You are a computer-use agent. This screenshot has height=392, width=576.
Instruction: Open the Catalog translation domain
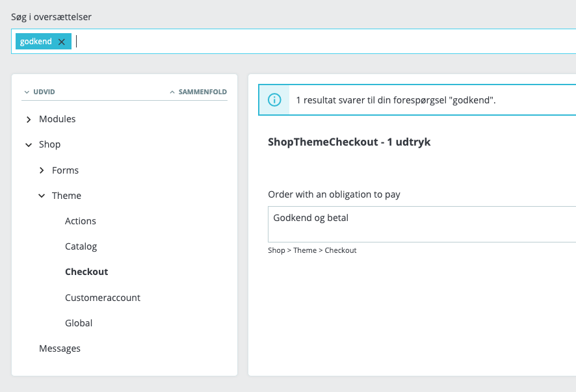tap(81, 246)
